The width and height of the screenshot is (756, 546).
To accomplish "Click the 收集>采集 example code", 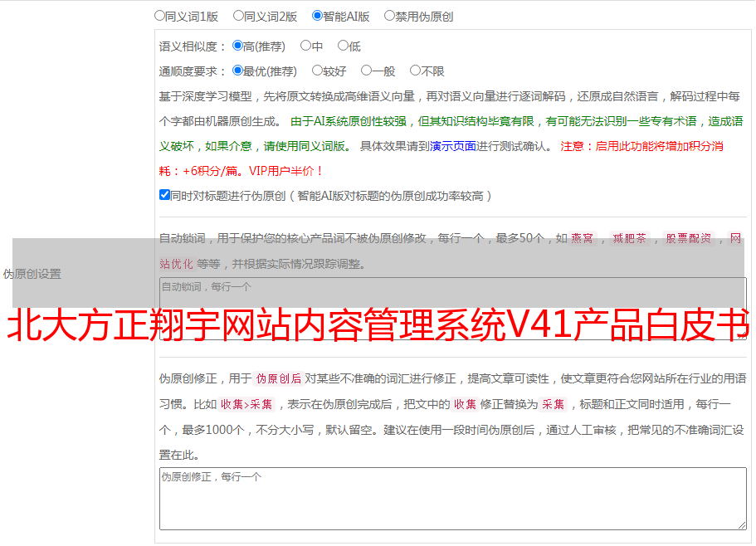I will pyautogui.click(x=246, y=404).
